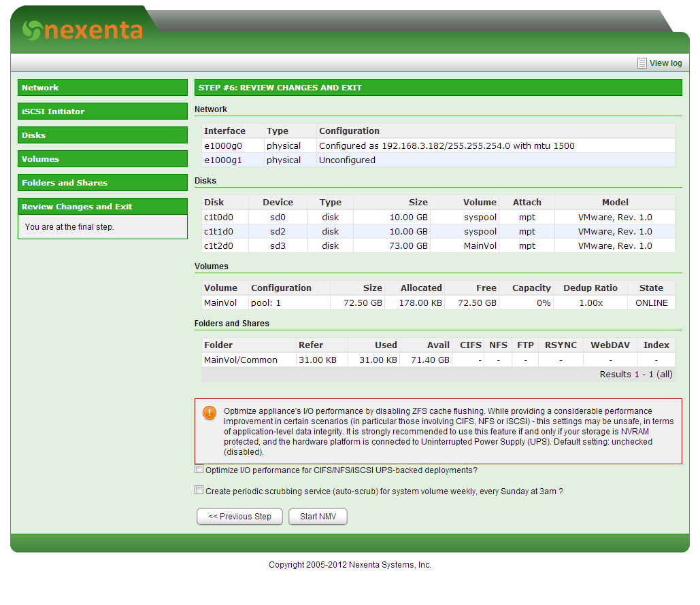This screenshot has width=700, height=605.
Task: Click the MainVol/Common folder entry
Action: [x=241, y=360]
